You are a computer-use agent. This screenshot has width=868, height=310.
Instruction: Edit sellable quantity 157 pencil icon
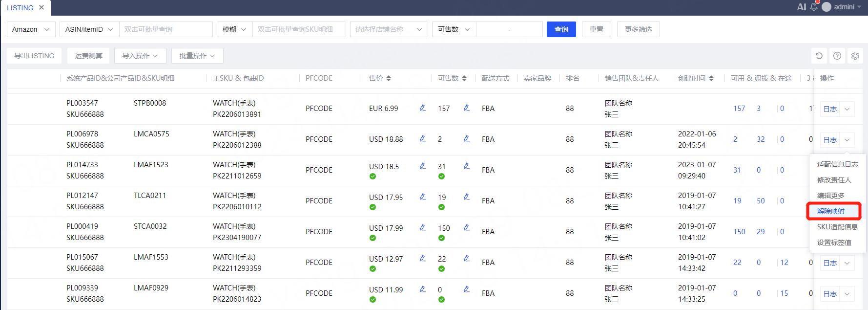coord(467,108)
